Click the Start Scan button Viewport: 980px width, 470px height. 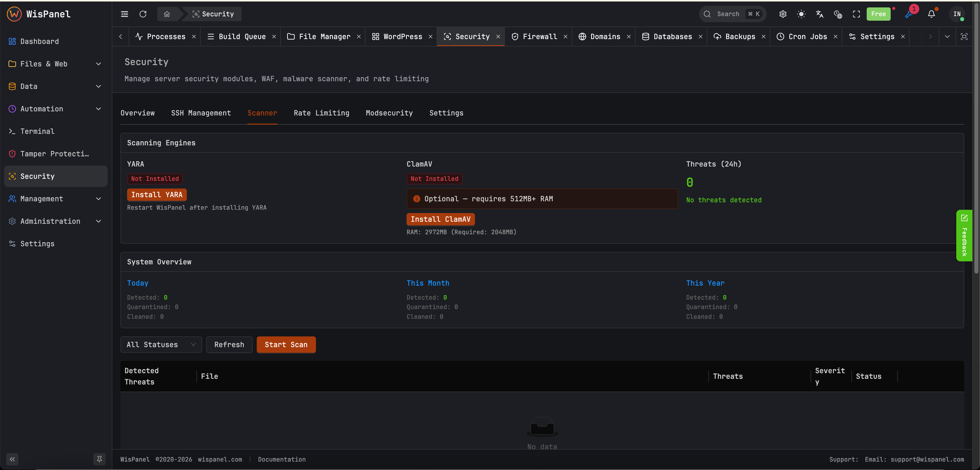pos(286,345)
